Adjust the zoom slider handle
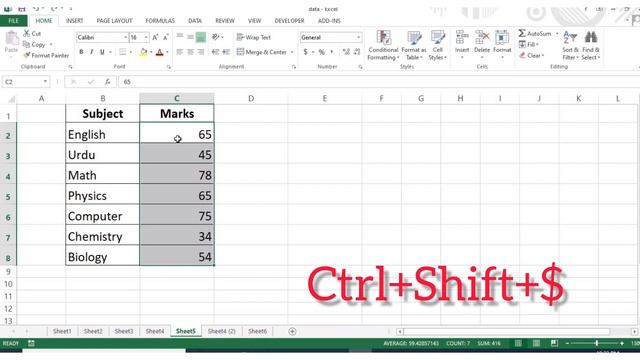640x360 pixels. point(596,344)
